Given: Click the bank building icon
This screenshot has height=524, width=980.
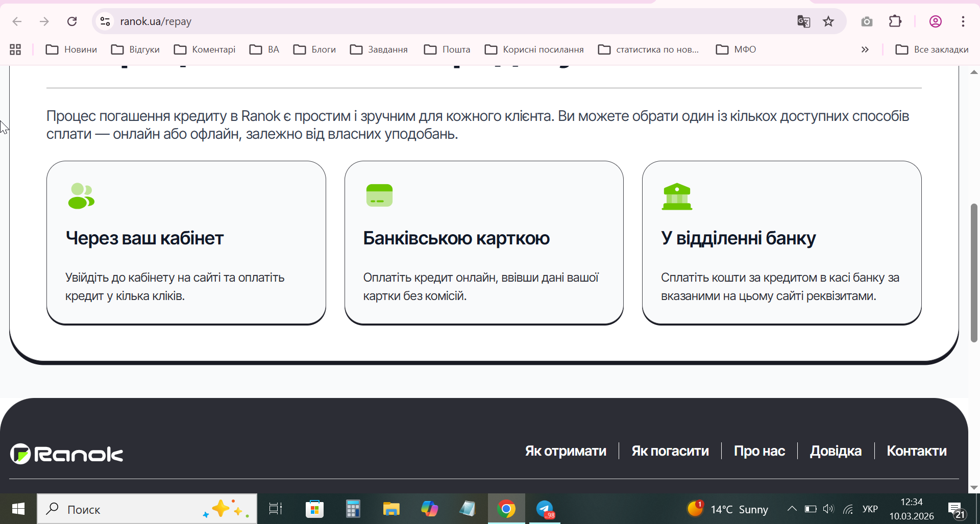Looking at the screenshot, I should pos(677,196).
